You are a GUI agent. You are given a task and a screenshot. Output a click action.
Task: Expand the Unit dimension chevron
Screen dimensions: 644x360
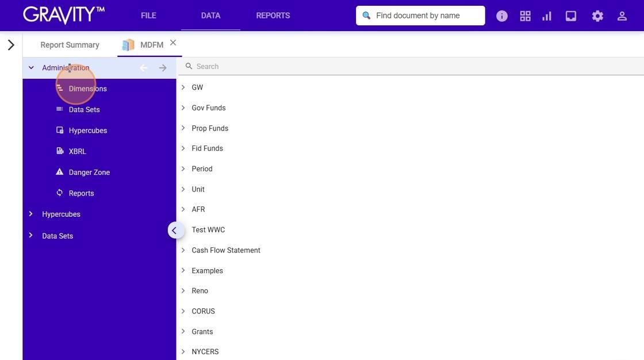(x=183, y=189)
